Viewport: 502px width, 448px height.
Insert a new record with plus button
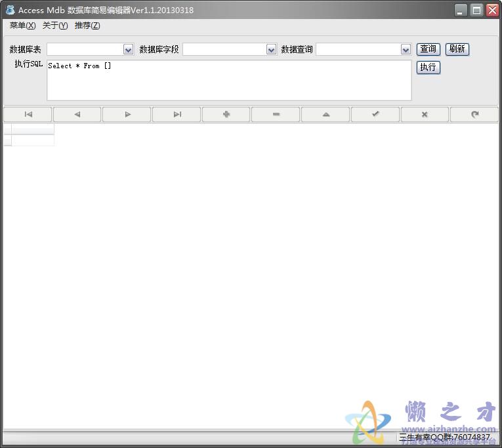226,114
